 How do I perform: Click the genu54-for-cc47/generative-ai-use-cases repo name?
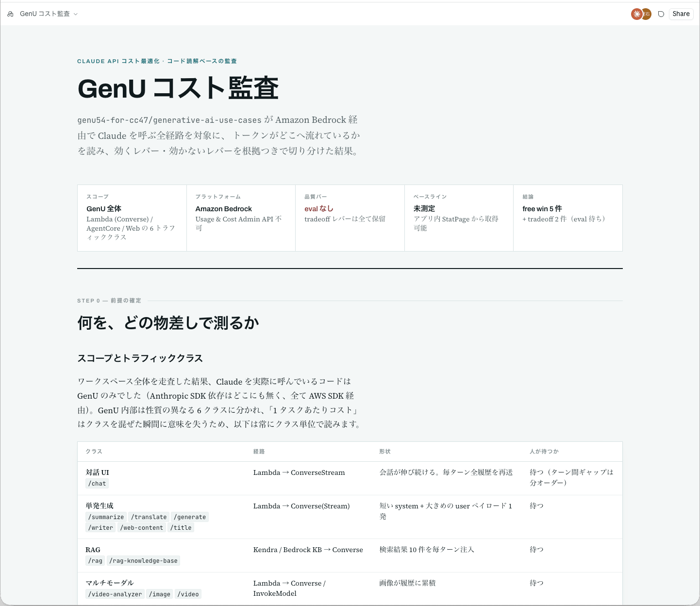click(169, 120)
